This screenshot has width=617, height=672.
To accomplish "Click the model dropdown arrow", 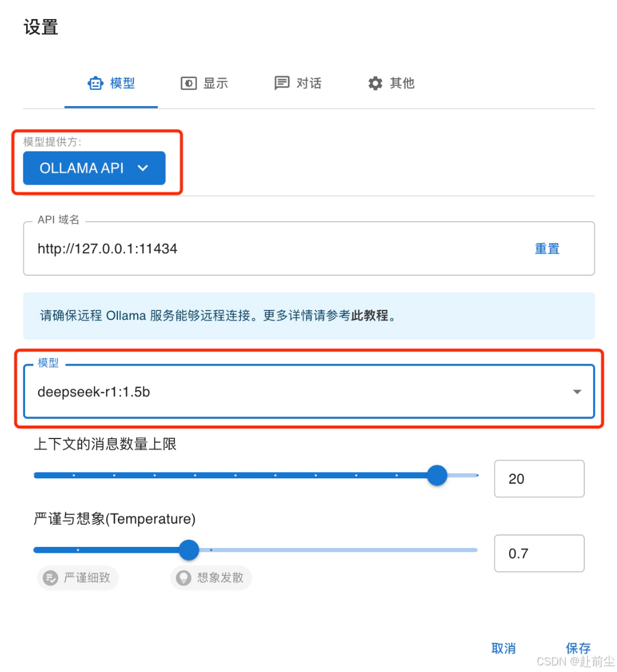I will pyautogui.click(x=577, y=392).
